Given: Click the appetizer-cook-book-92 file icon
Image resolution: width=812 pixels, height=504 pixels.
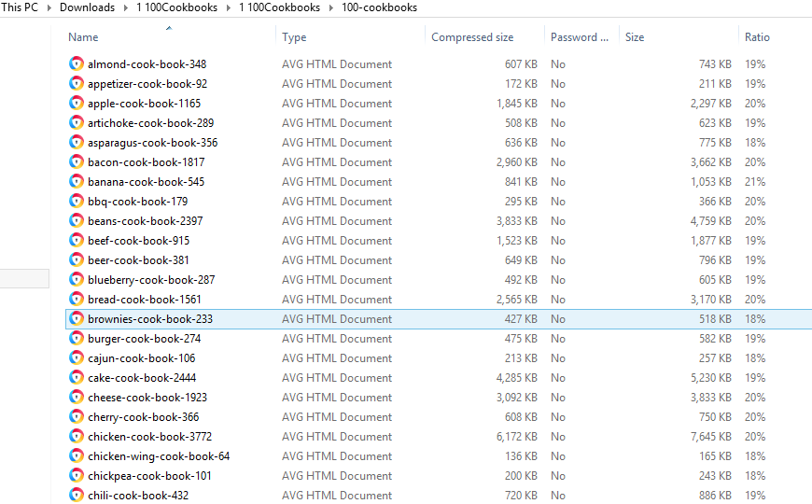Looking at the screenshot, I should (x=77, y=83).
